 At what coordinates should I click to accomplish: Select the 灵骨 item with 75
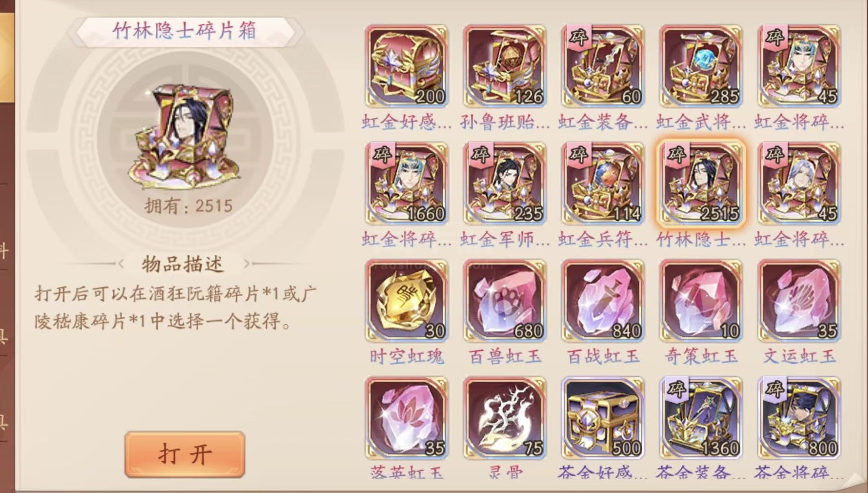(x=505, y=418)
